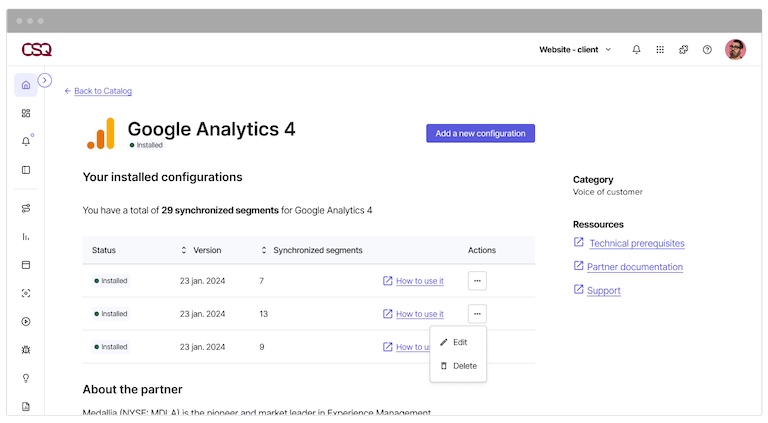Open the home icon in sidebar
Image resolution: width=768 pixels, height=423 pixels.
[x=26, y=85]
